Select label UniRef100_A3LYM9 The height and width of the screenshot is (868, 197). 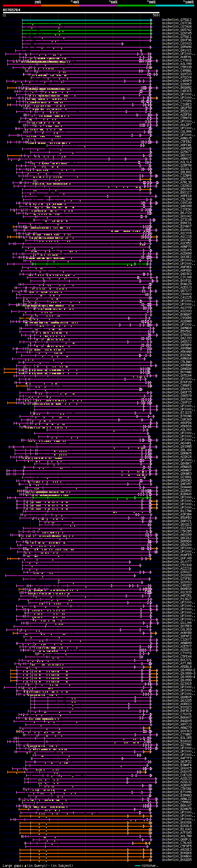pos(177,64)
